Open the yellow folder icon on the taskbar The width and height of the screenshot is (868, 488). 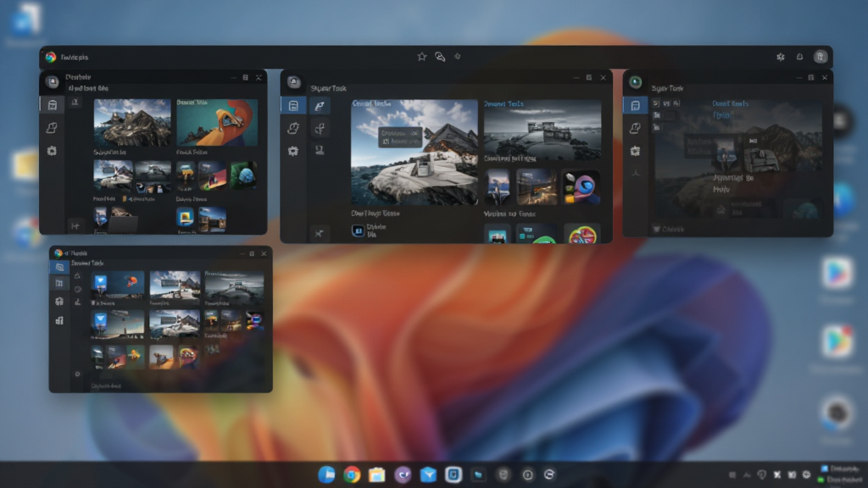[x=377, y=474]
